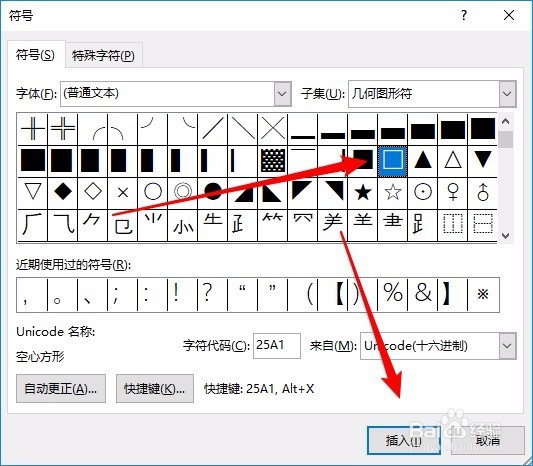Pick recently used ampersand symbol
Image resolution: width=533 pixels, height=466 pixels.
tap(423, 294)
